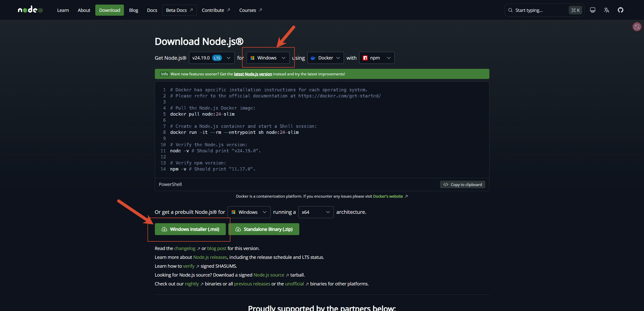Click the 'docker run -it --rm' code line
This screenshot has height=311, width=644.
pyautogui.click(x=234, y=132)
